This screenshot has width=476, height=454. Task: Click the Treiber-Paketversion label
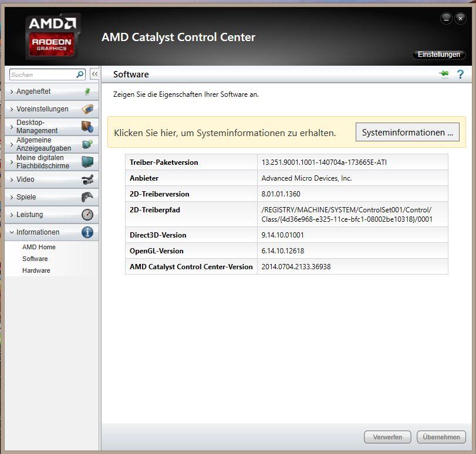point(164,162)
